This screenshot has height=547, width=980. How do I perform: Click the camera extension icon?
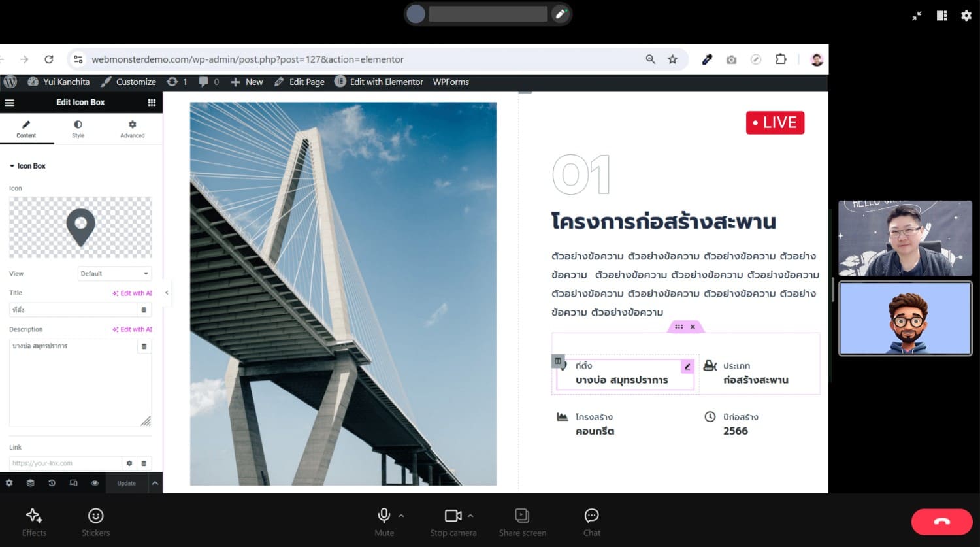[x=731, y=59]
